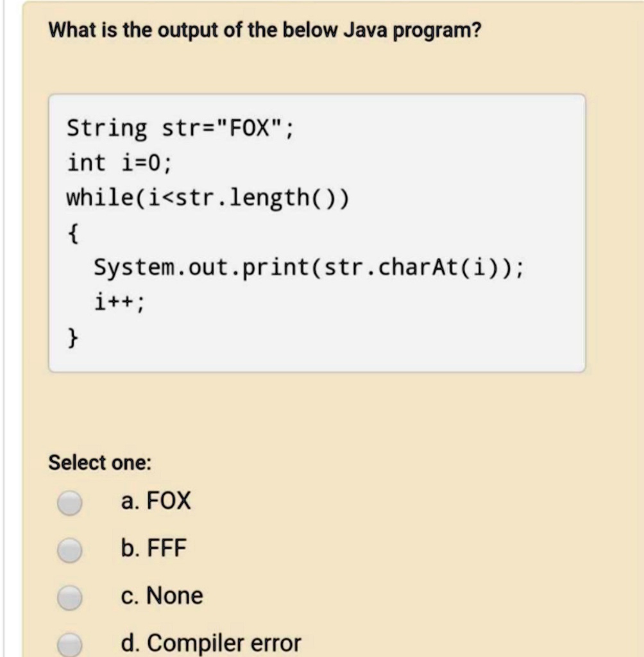This screenshot has width=644, height=657.
Task: Click the "Select one:" label
Action: click(99, 463)
